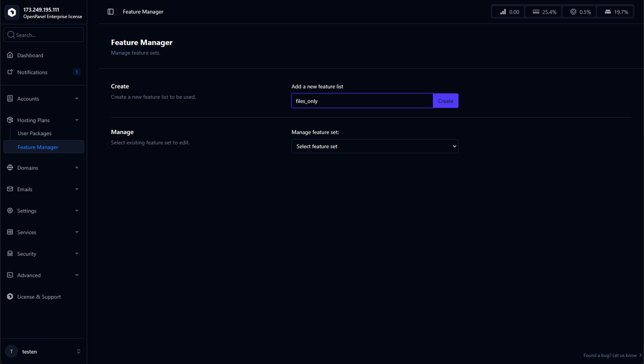The height and width of the screenshot is (364, 644).
Task: Click the search magnifier icon
Action: [11, 35]
